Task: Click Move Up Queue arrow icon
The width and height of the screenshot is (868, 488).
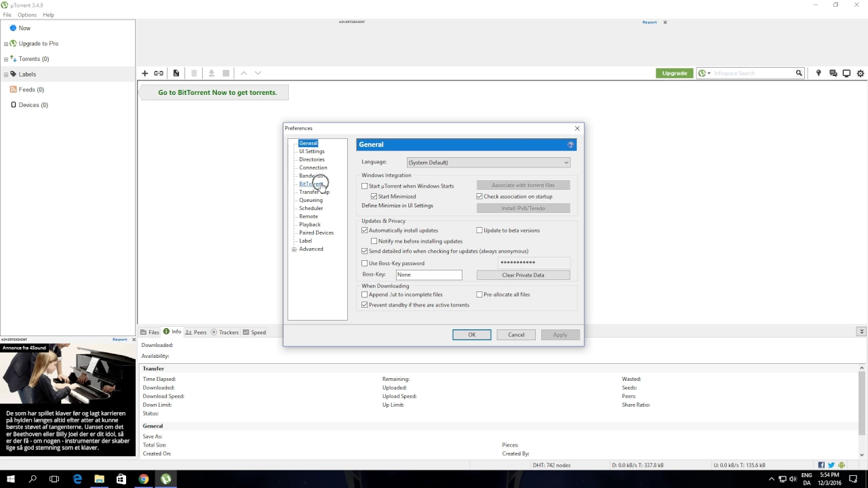Action: (x=244, y=73)
